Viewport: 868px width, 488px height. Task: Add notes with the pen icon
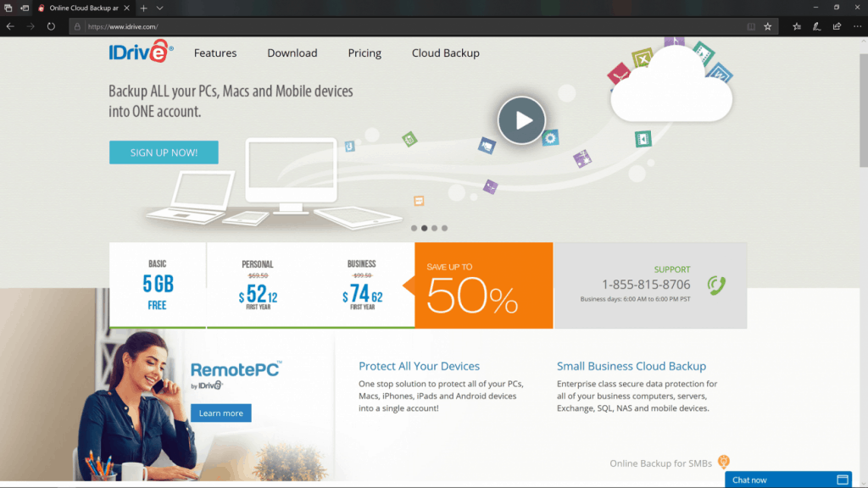coord(816,26)
